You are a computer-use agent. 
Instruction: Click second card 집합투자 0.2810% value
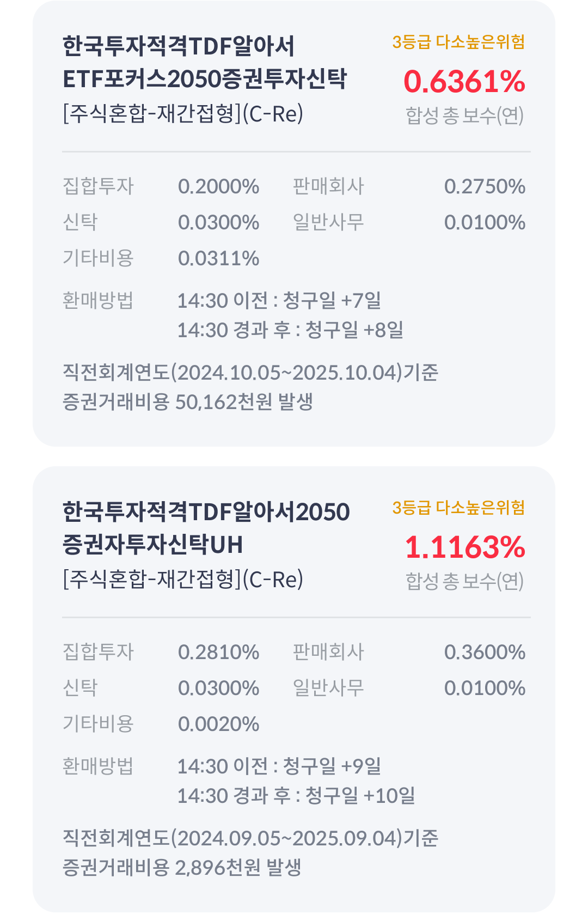click(x=219, y=652)
